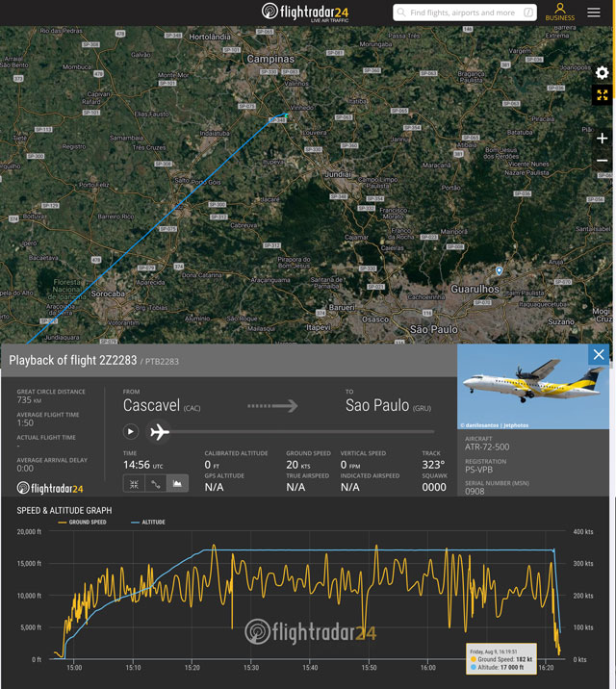Click the search keyboard shortcut slash icon
This screenshot has height=689, width=616.
click(529, 13)
